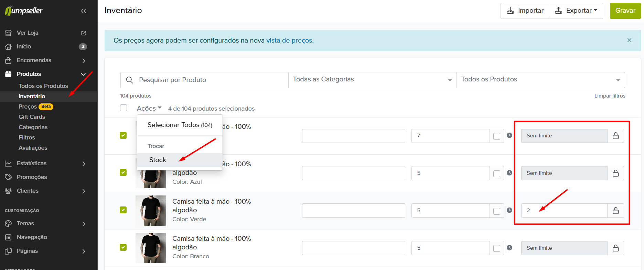Choose Selecionar Todos (104) menu option
The width and height of the screenshot is (644, 270).
(180, 125)
